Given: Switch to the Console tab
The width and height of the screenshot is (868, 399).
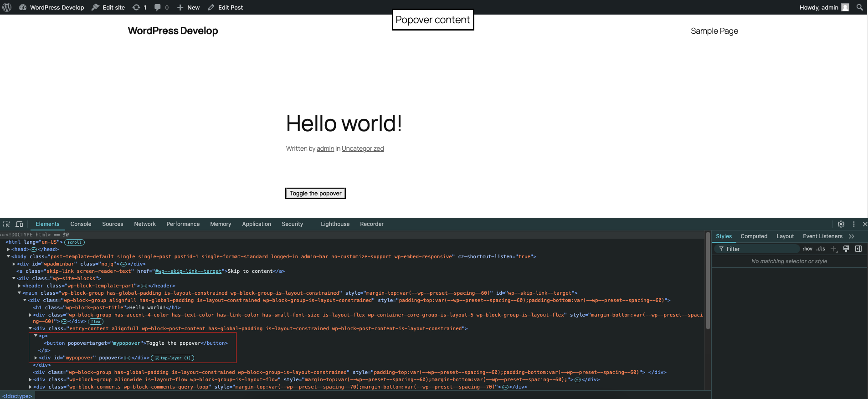Looking at the screenshot, I should click(81, 224).
